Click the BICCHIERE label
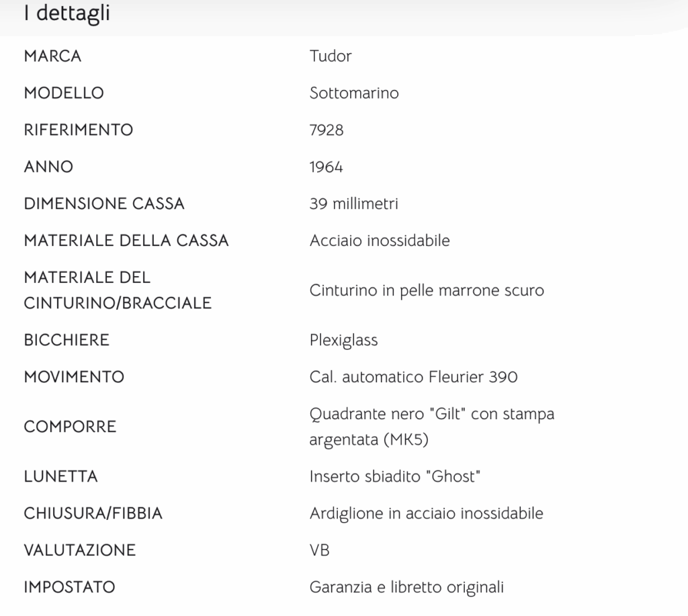 pyautogui.click(x=66, y=340)
